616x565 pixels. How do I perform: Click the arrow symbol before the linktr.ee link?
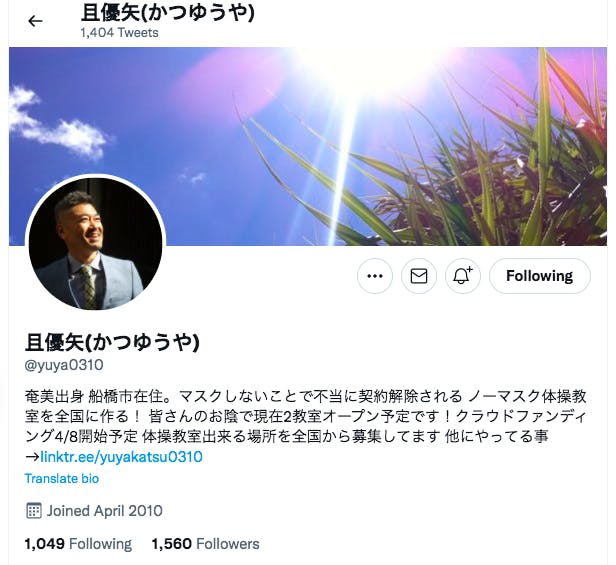click(x=32, y=457)
